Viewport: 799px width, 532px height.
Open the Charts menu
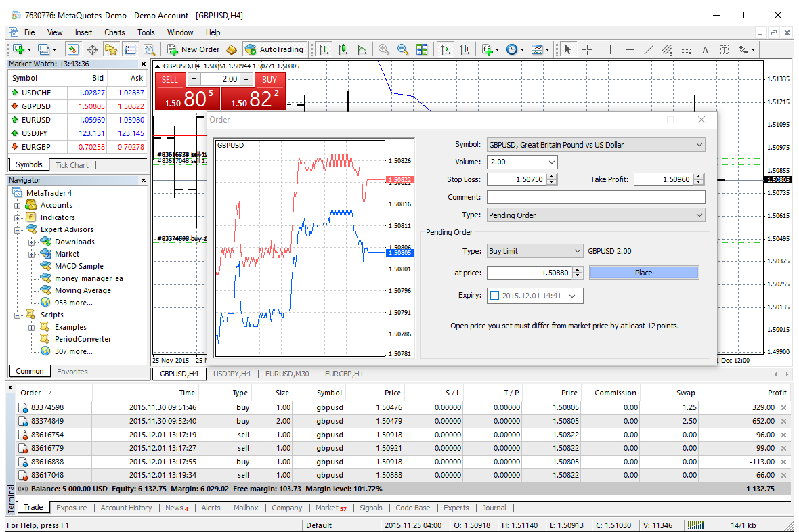114,32
